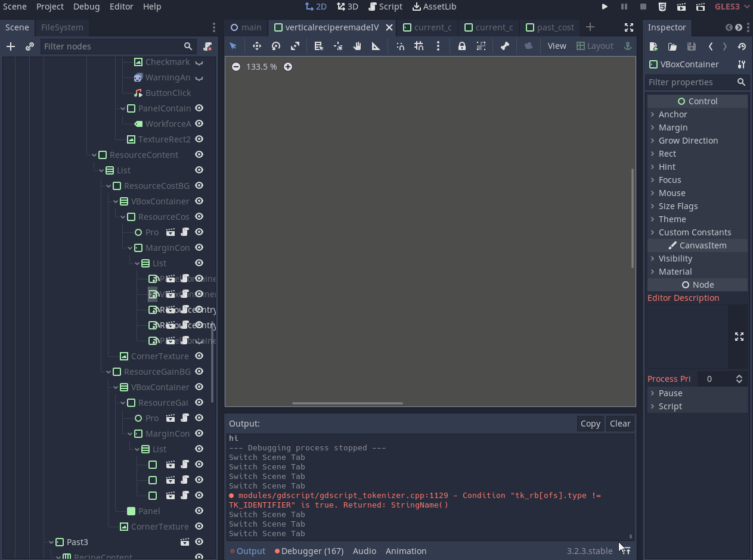
Task: Toggle visibility of ResourceGainBG node
Action: 200,371
